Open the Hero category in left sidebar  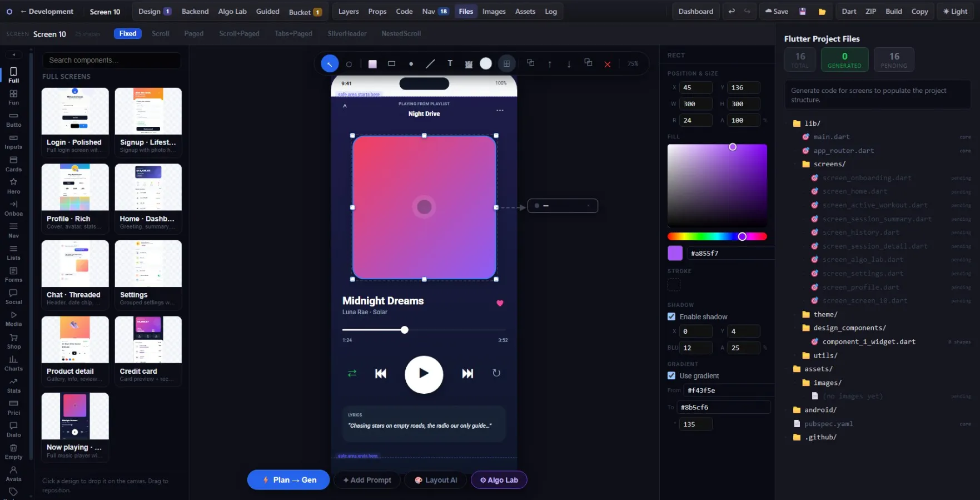click(13, 186)
